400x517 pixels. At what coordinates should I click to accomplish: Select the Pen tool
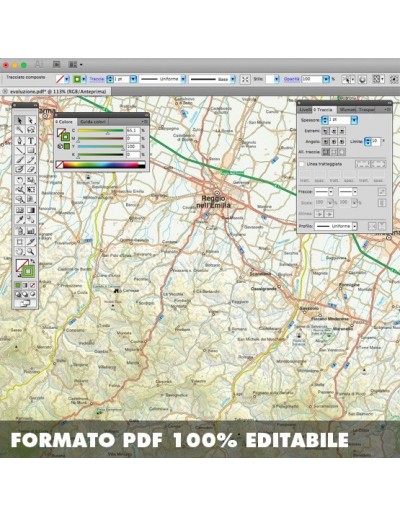[20, 140]
